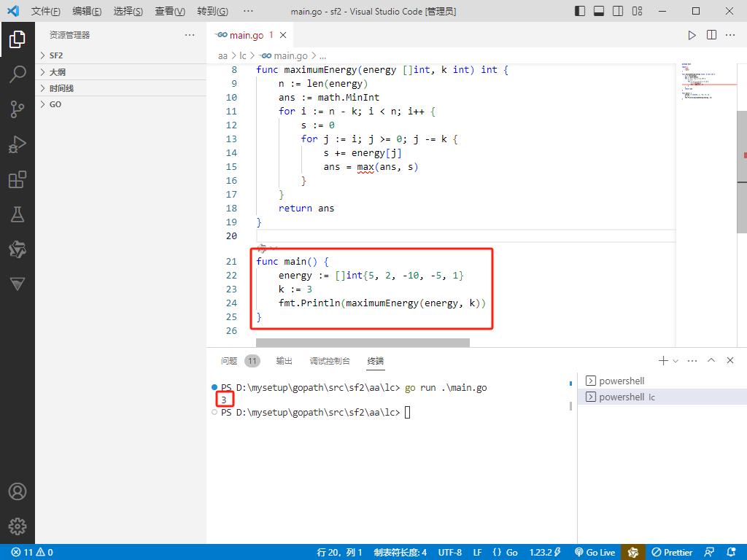Click Go version 1.23.2 in status bar
Image resolution: width=747 pixels, height=560 pixels.
(545, 553)
